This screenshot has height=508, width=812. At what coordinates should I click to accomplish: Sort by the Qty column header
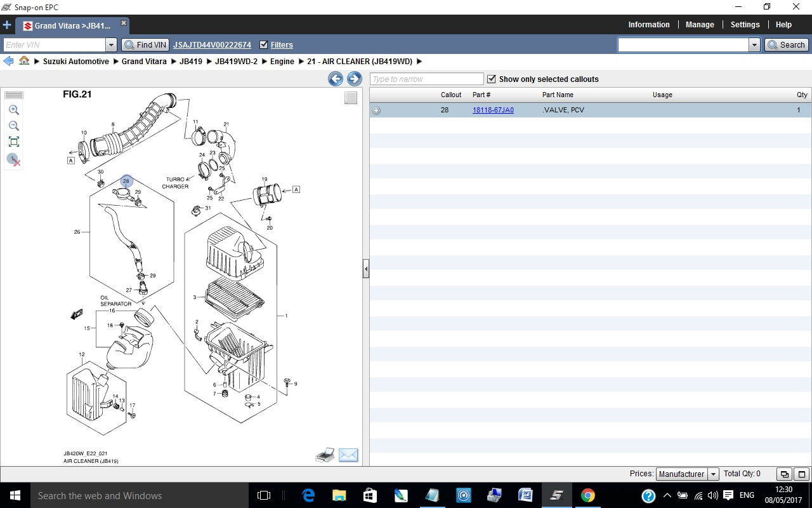[802, 95]
